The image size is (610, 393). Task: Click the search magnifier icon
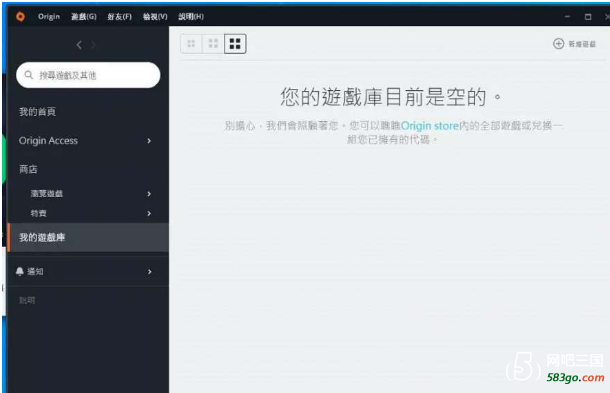coord(28,75)
